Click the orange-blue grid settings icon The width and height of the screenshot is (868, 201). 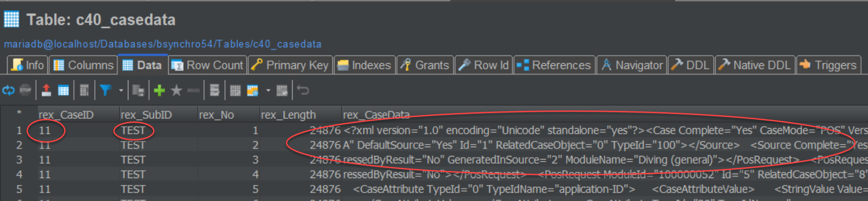click(252, 91)
